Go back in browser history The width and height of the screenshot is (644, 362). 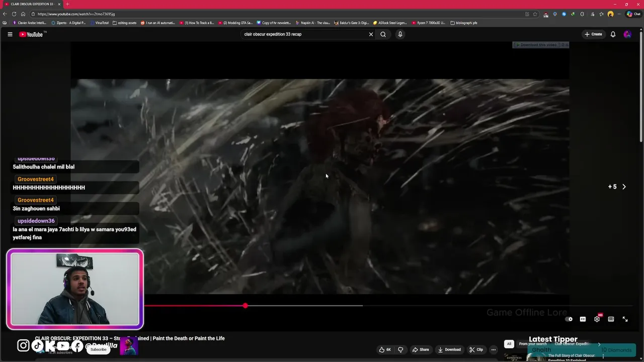[x=5, y=14]
